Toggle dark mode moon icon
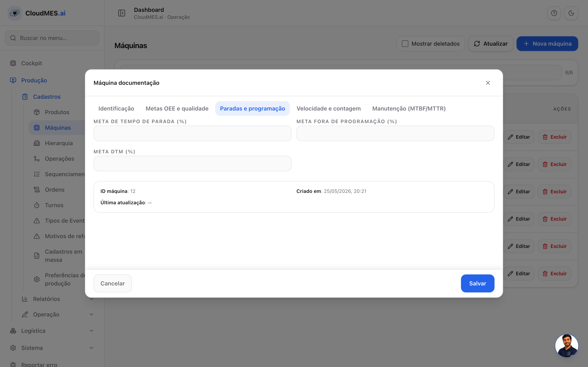 (571, 13)
